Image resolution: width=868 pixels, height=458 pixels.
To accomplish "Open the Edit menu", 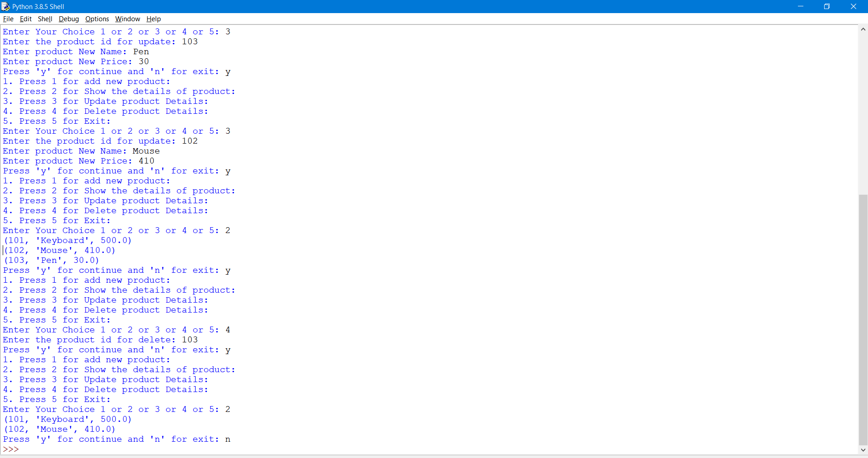I will 25,19.
